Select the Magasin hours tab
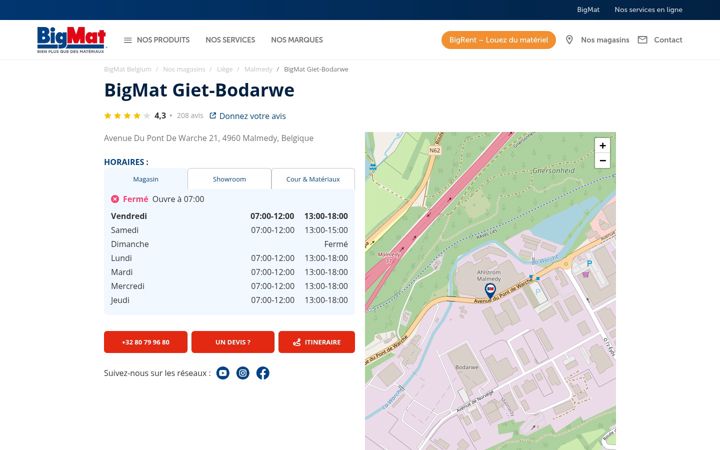This screenshot has height=450, width=720. click(146, 179)
